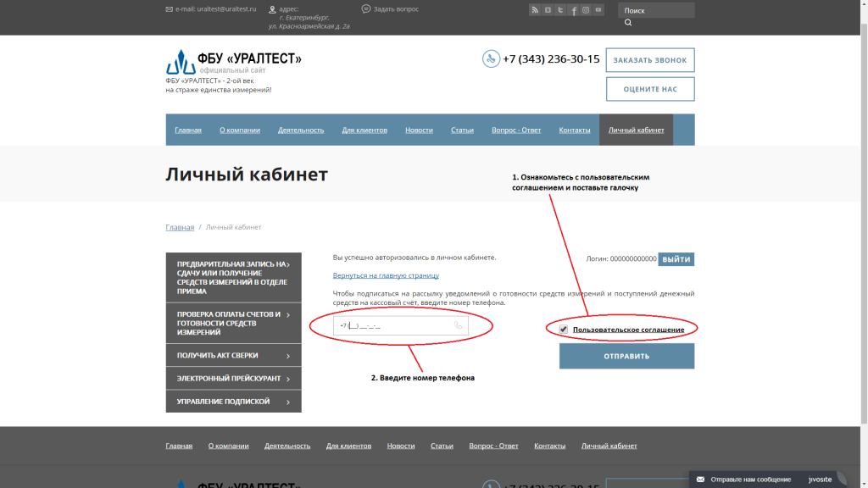
Task: Open О компании in the blue header menu
Action: click(x=240, y=130)
